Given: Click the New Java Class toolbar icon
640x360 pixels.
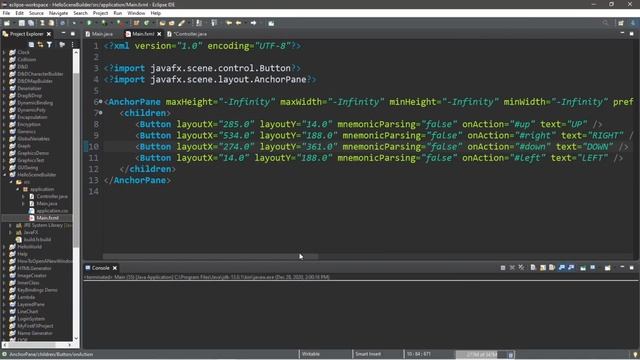Looking at the screenshot, I should click(x=146, y=23).
